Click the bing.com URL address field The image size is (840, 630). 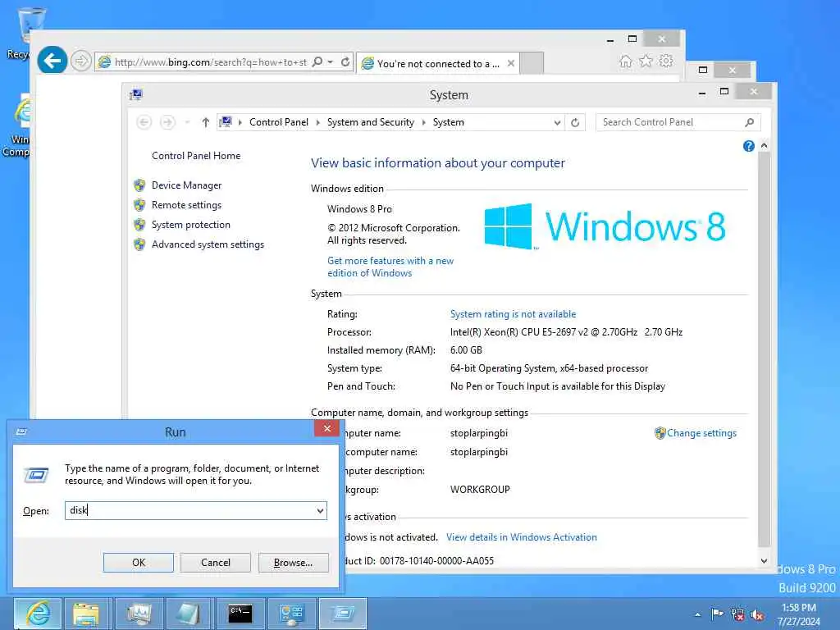click(x=211, y=62)
